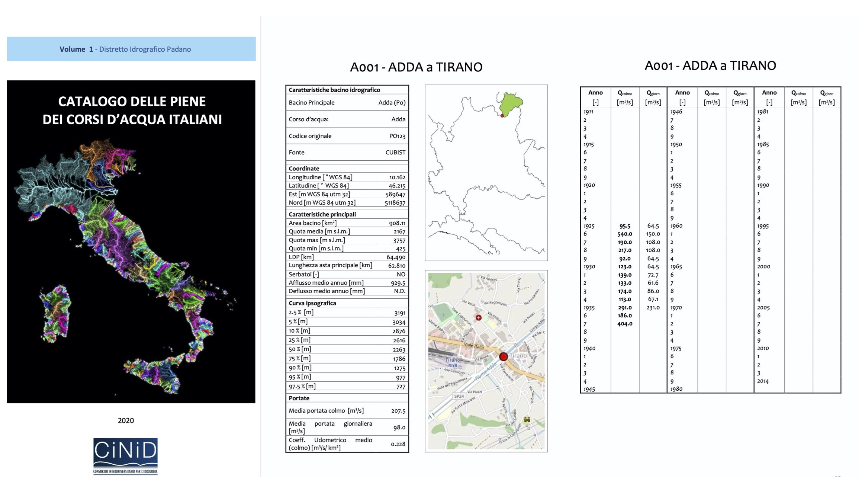
Task: Click the 'CATALOGO DELLE PIENE' cover title
Action: (132, 110)
